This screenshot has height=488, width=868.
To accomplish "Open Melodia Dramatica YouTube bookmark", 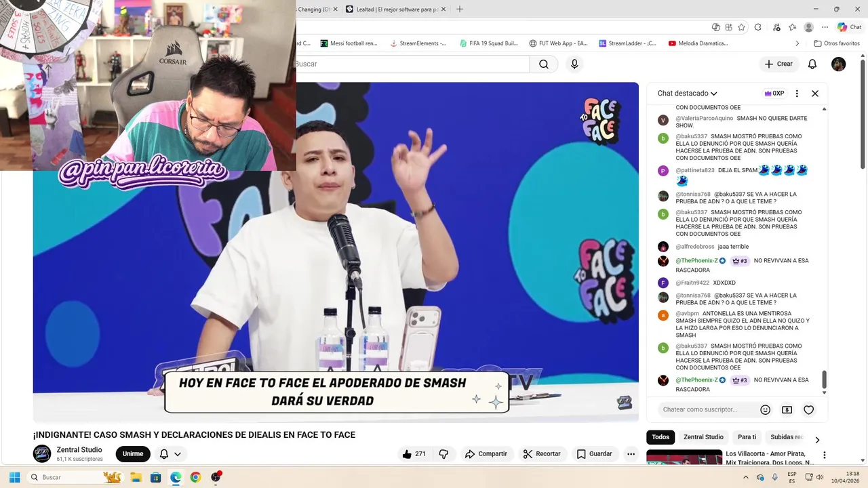I will (698, 43).
